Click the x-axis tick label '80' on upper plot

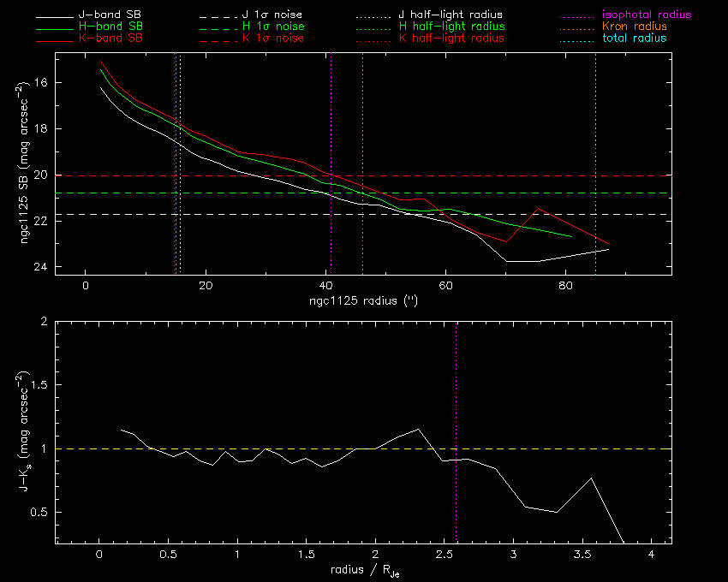[x=565, y=286]
